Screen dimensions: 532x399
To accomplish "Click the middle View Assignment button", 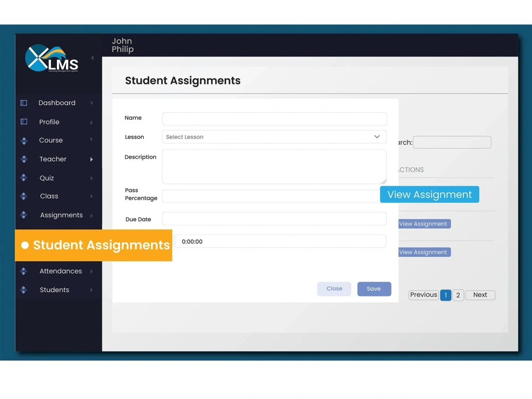I will coord(425,224).
